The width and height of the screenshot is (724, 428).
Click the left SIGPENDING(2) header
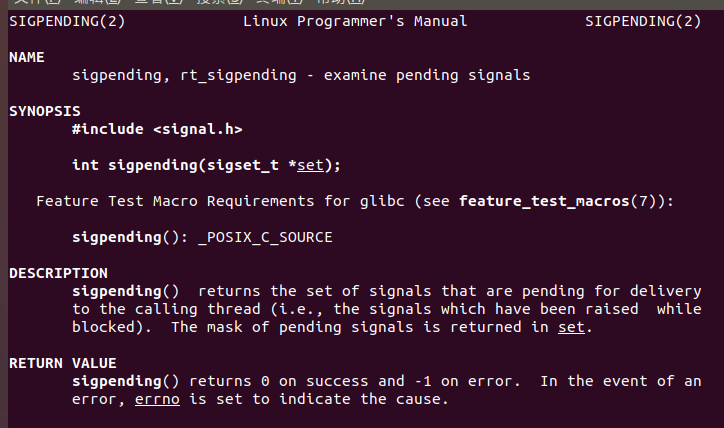coord(66,21)
